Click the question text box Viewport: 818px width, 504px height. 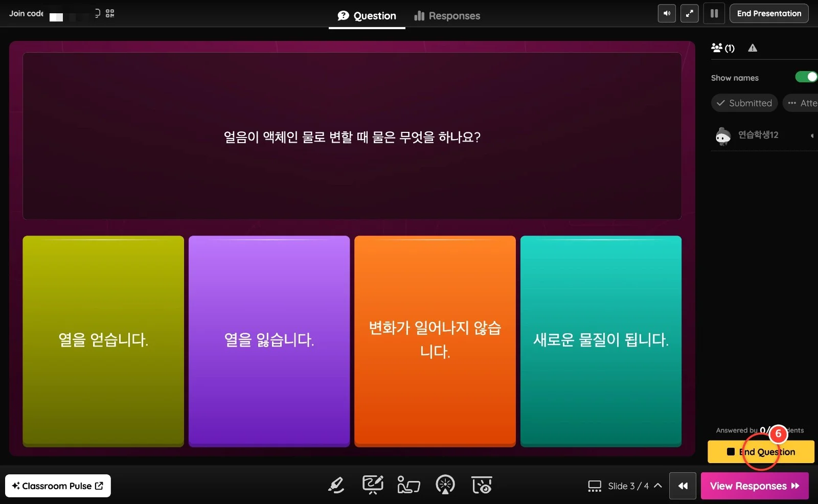coord(352,136)
